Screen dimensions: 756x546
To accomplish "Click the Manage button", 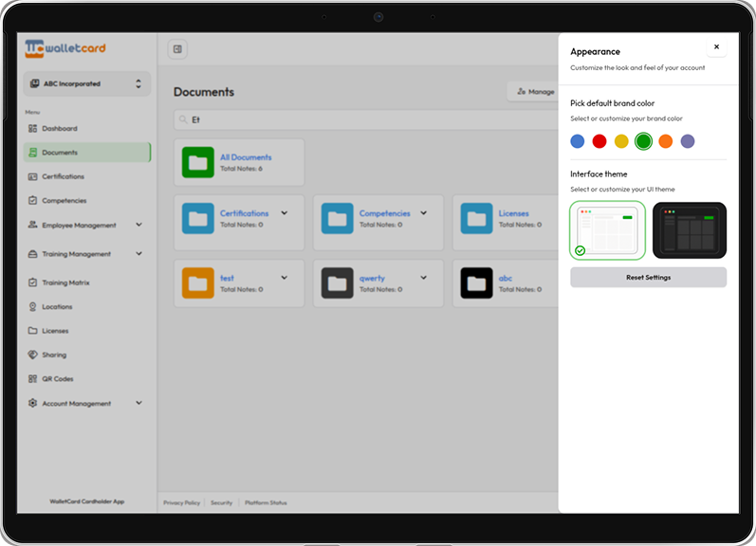I will [x=534, y=92].
